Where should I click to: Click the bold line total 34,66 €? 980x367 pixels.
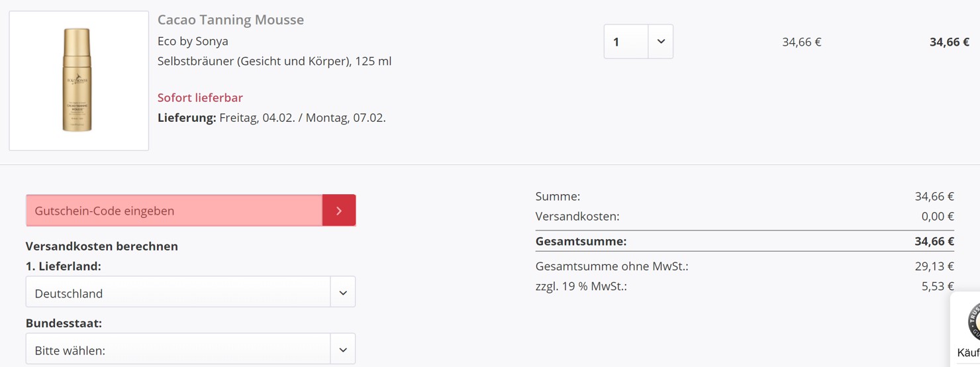tap(949, 42)
